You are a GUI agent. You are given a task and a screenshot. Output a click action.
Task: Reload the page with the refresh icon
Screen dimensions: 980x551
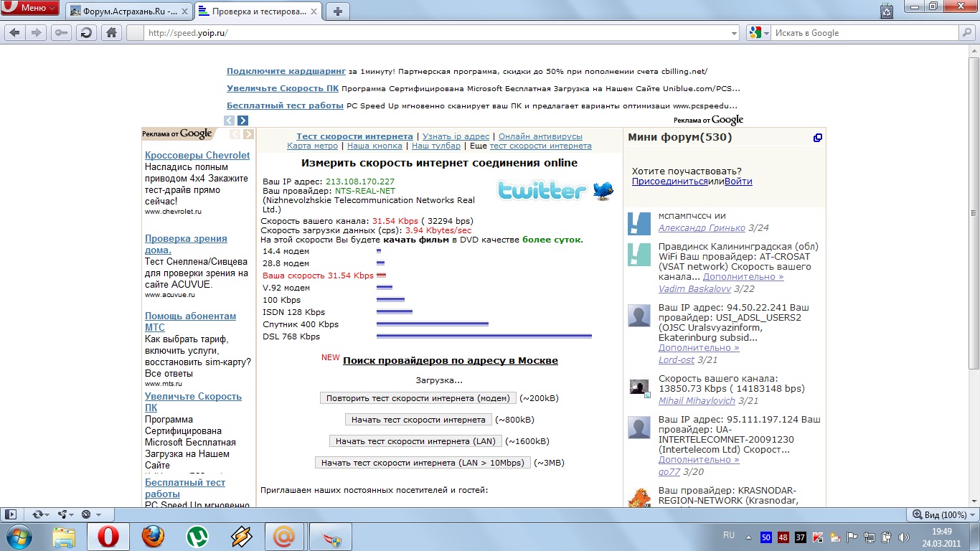86,32
